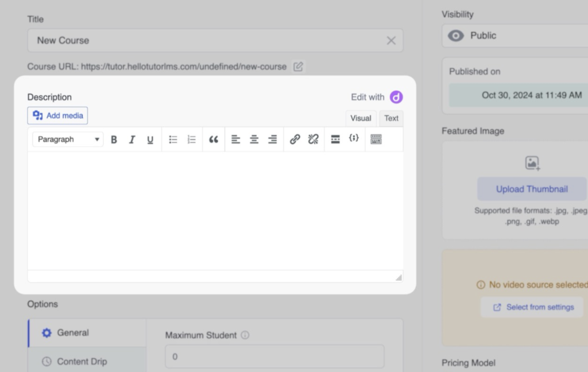Toggle bold formatting in the description editor
Viewport: 588px width, 372px height.
[x=114, y=139]
